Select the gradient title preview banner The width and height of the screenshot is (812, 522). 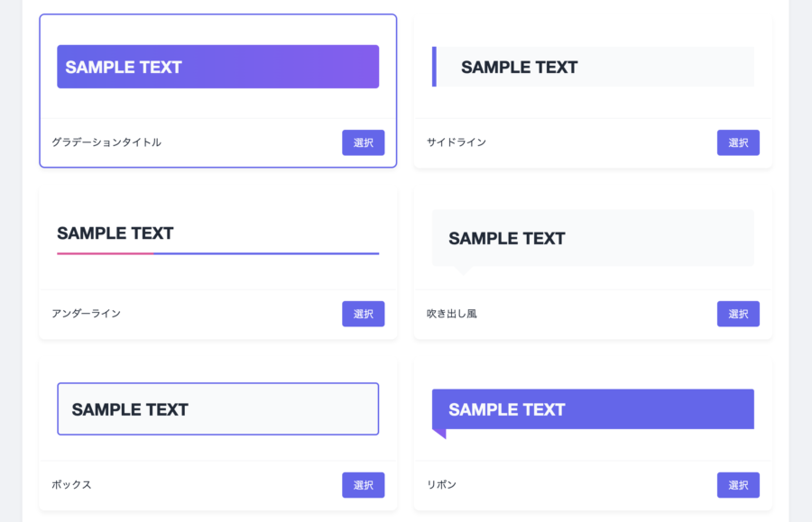(218, 67)
